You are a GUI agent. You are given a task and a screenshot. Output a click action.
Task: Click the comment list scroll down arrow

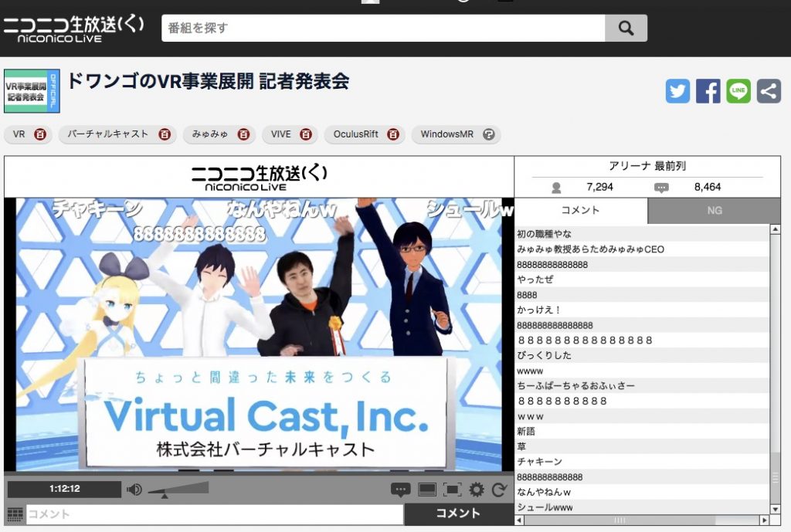775,510
